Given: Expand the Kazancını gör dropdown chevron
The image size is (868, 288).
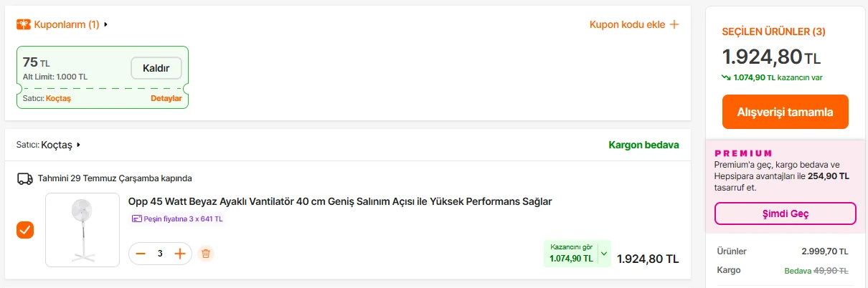Looking at the screenshot, I should [603, 253].
